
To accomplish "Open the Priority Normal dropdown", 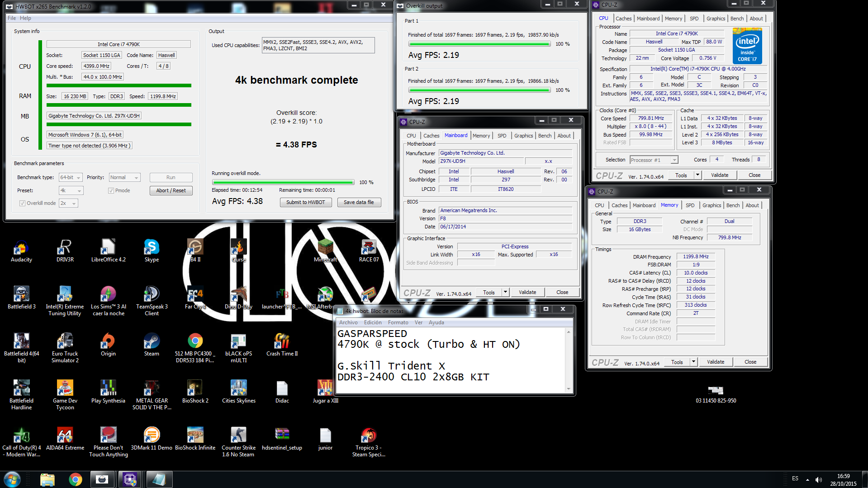I will click(x=125, y=177).
